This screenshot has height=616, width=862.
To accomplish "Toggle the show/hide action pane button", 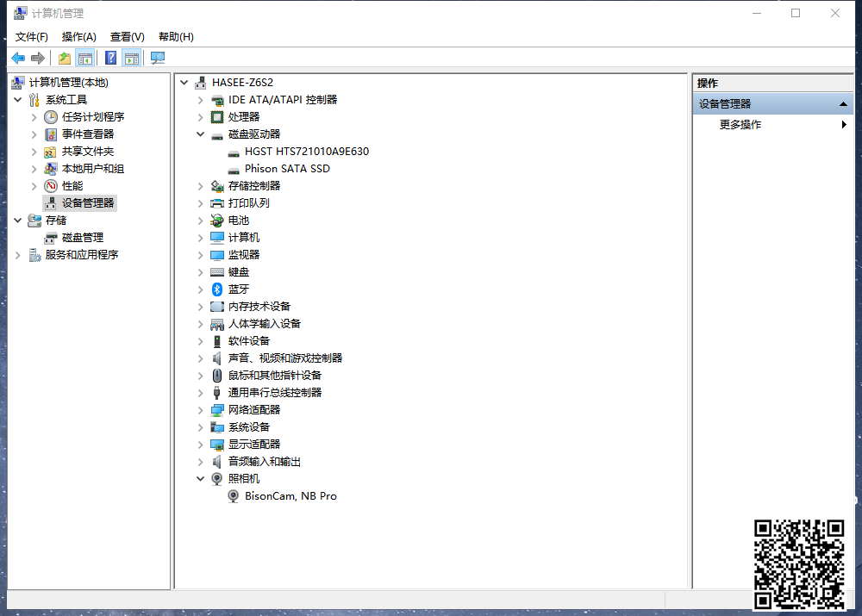I will [131, 58].
